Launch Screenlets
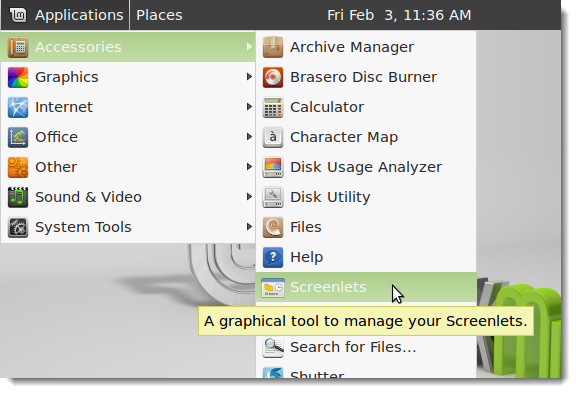 (366, 287)
